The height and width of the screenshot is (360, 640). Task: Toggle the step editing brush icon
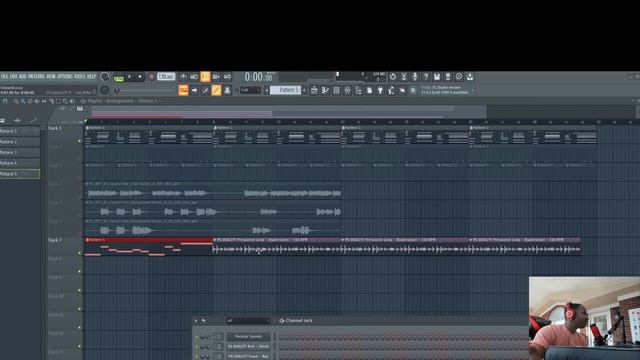pyautogui.click(x=205, y=90)
